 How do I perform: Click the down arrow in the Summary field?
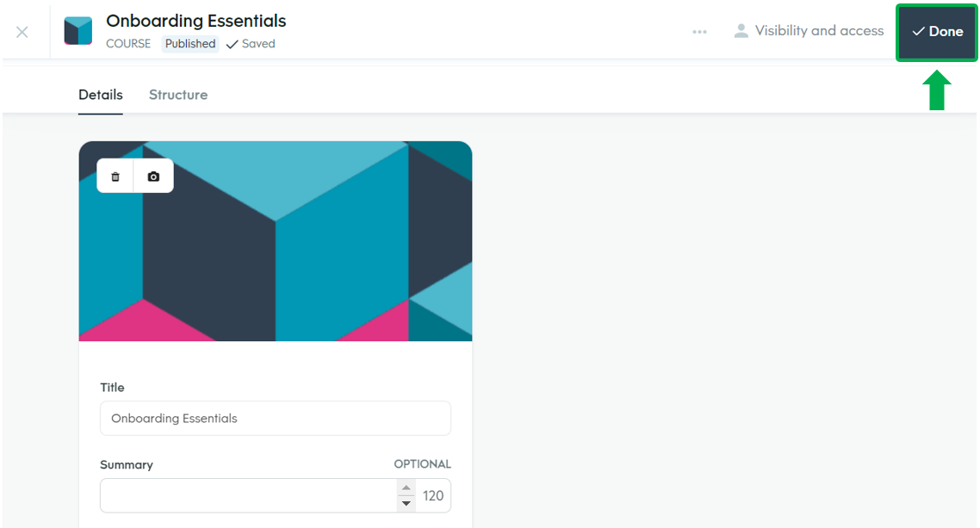tap(406, 503)
